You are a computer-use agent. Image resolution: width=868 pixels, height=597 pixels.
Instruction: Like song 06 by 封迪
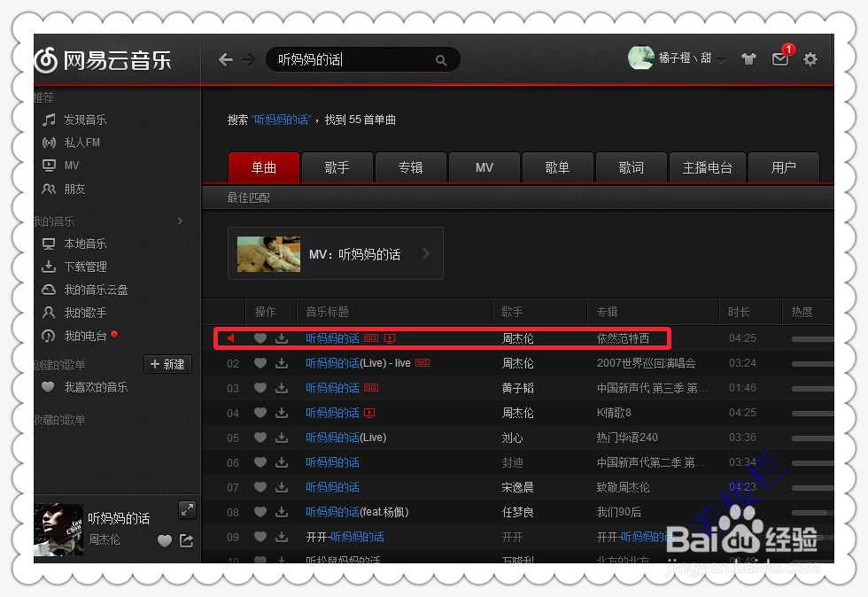260,462
